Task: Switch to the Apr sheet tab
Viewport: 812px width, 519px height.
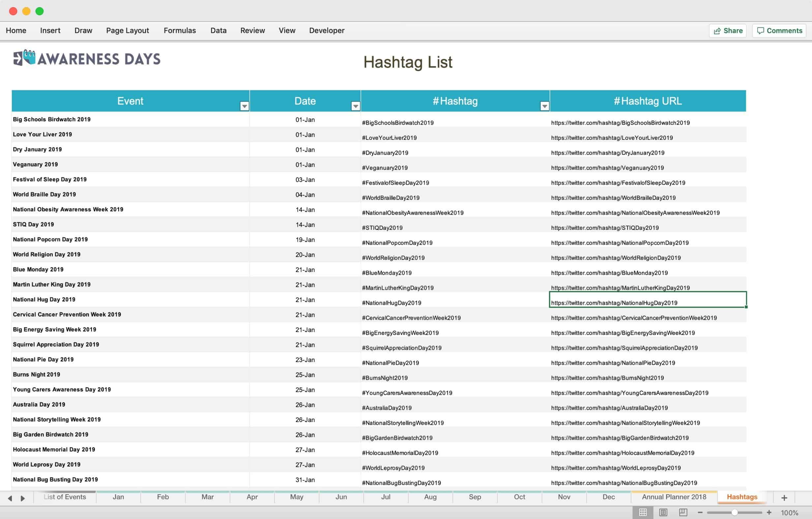Action: 252,497
